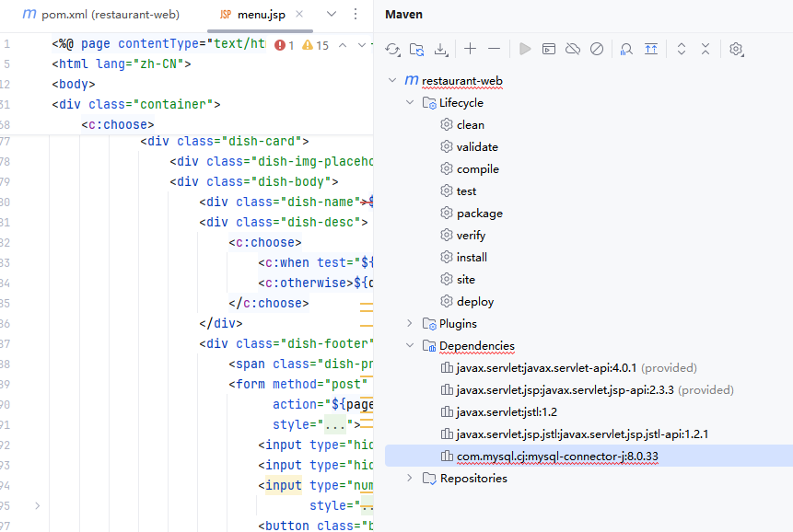Expand the Repositories folder
The height and width of the screenshot is (532, 793).
(x=410, y=478)
